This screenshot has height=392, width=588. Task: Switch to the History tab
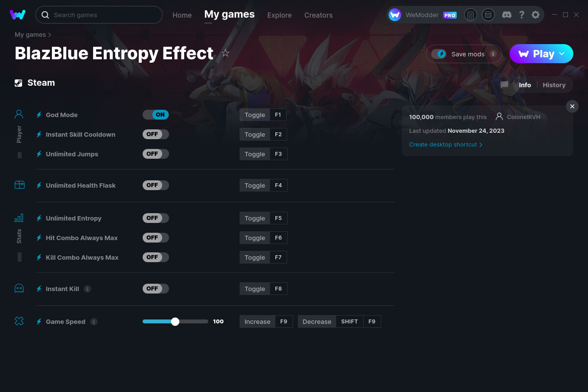[x=554, y=85]
